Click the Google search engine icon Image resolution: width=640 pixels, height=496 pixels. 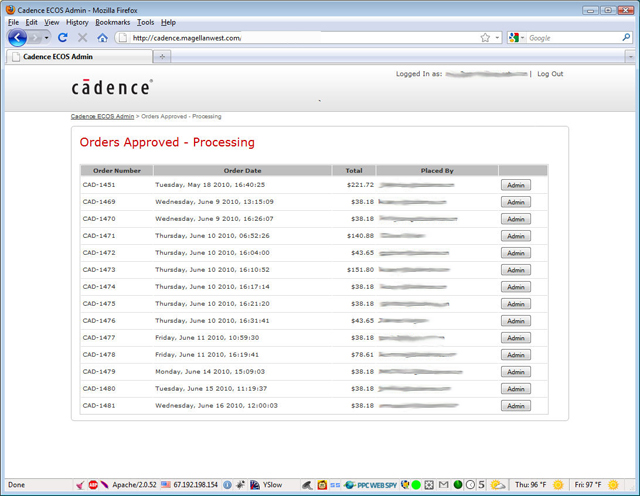514,38
